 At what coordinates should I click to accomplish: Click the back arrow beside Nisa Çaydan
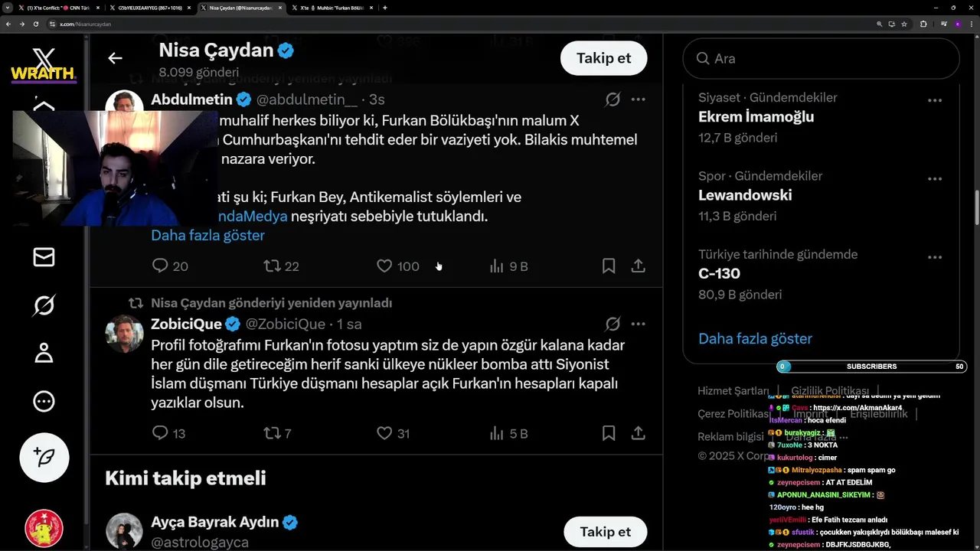click(x=115, y=58)
